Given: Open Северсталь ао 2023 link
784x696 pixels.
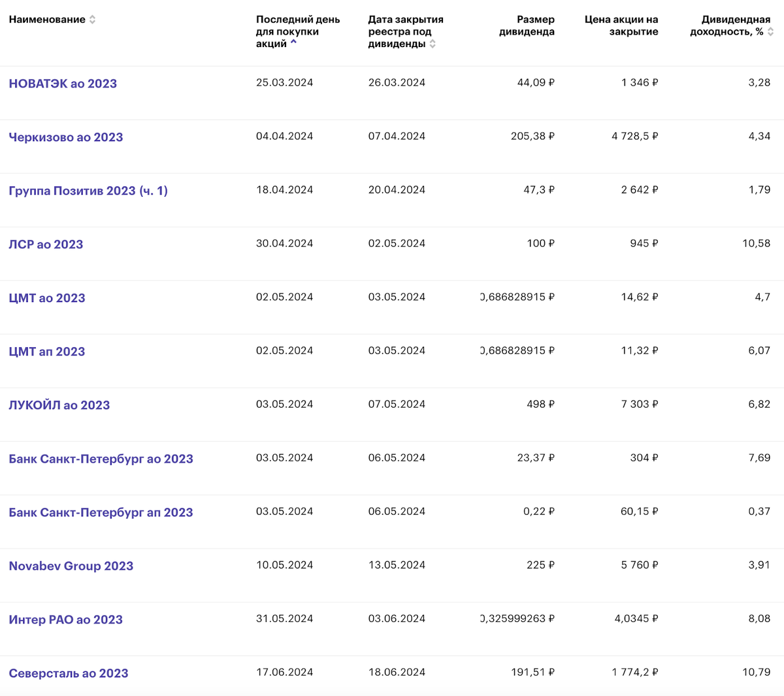Looking at the screenshot, I should 69,673.
